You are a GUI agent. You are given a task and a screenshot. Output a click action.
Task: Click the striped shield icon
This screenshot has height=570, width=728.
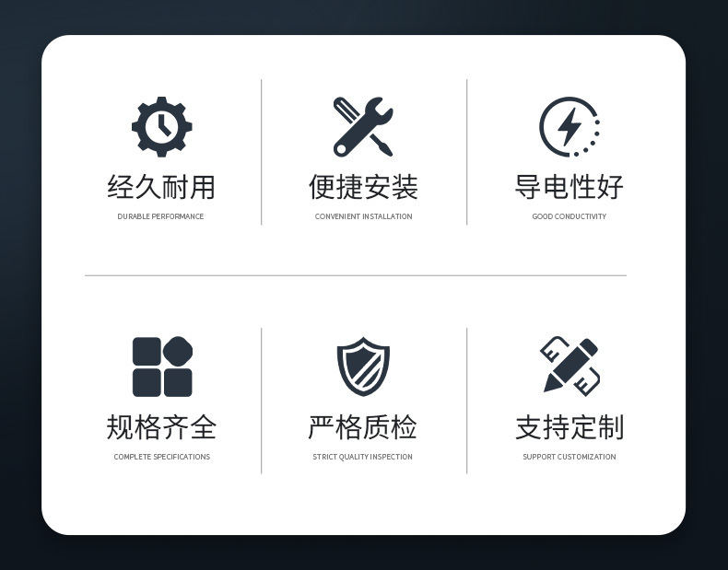coord(363,366)
